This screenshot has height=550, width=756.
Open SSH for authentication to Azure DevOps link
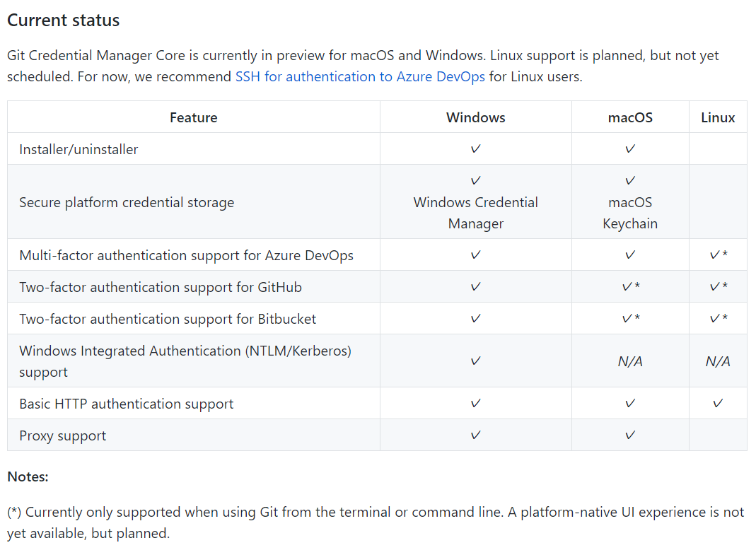pyautogui.click(x=360, y=76)
